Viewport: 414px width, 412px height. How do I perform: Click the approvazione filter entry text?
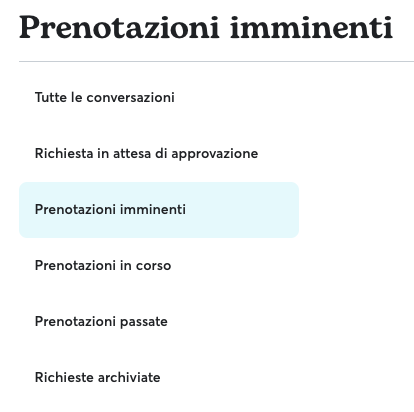pyautogui.click(x=146, y=154)
